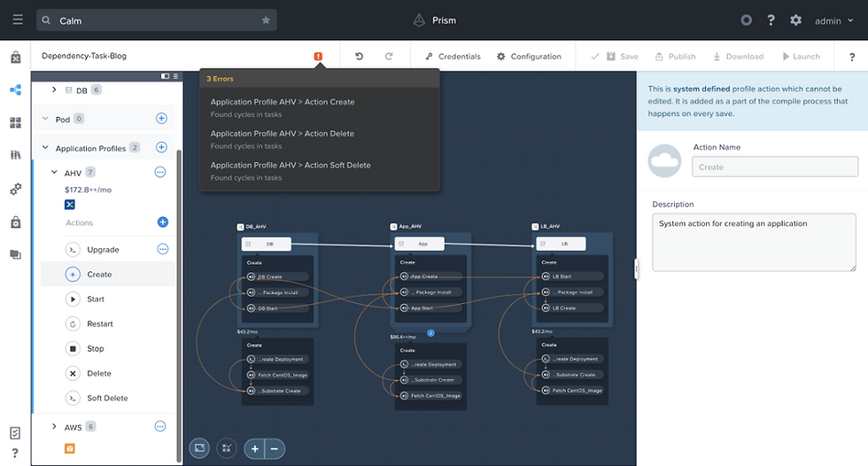This screenshot has width=868, height=466.
Task: Expand the AWS profile
Action: click(54, 427)
